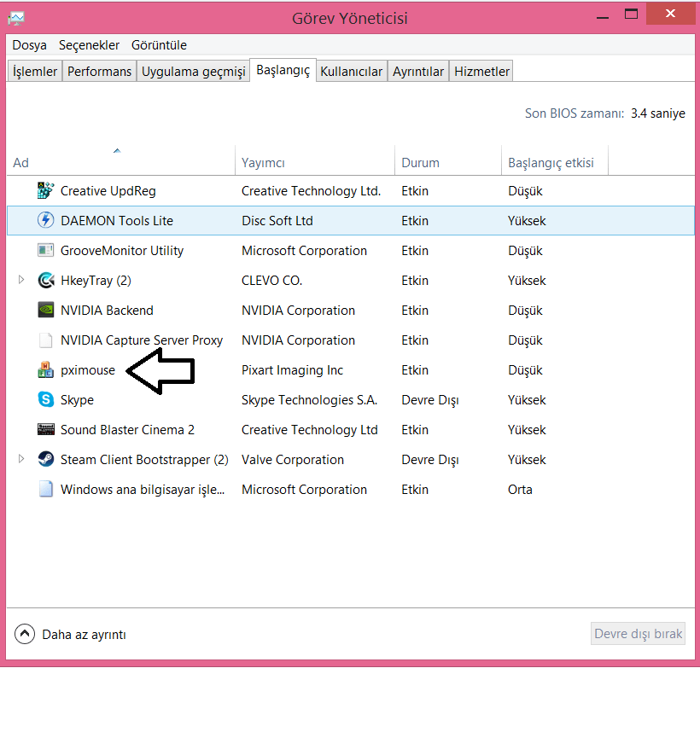Switch to the Ayrıntılar tab
This screenshot has height=732, width=700.
point(418,72)
